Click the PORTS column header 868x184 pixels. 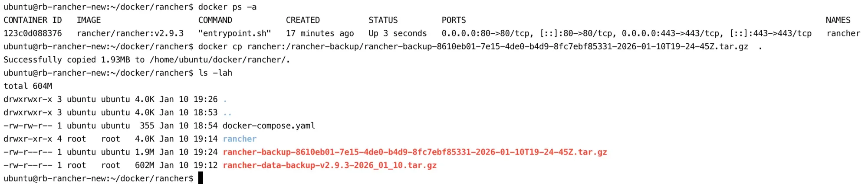[454, 20]
